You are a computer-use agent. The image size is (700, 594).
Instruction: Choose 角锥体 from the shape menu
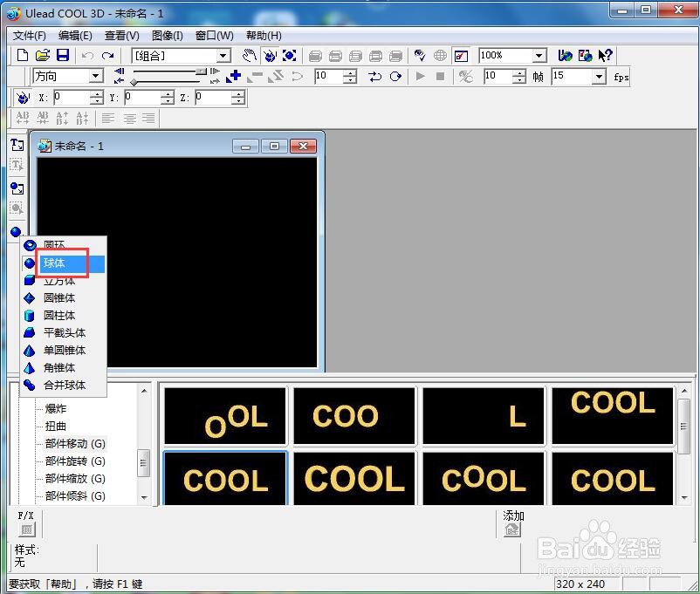coord(63,367)
